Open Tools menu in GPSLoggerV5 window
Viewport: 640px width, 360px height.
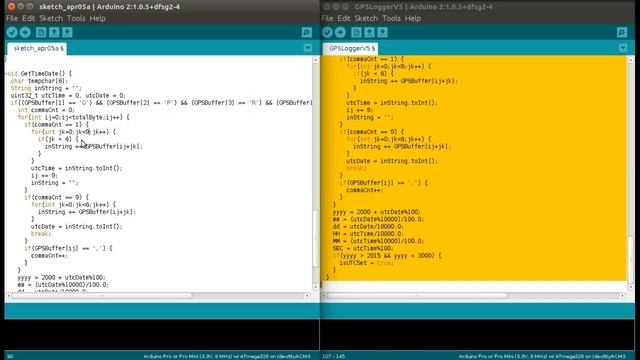pos(391,18)
